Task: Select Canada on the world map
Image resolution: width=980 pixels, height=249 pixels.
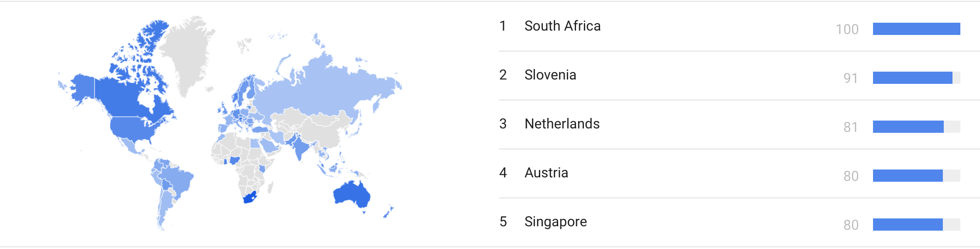Action: [x=127, y=96]
